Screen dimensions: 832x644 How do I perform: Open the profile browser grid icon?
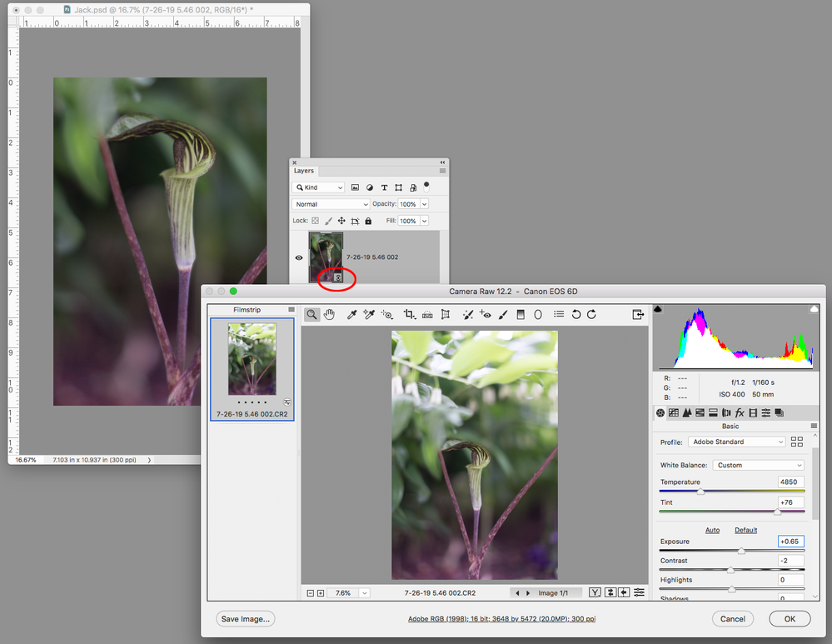click(797, 442)
